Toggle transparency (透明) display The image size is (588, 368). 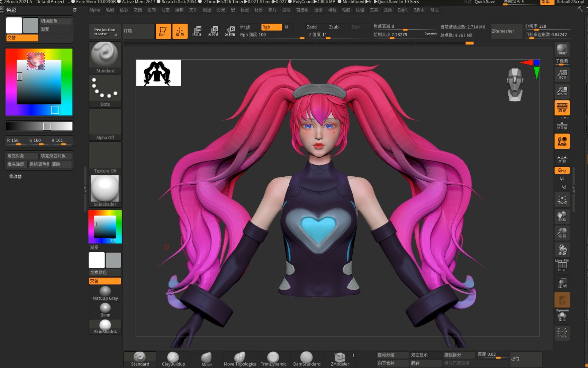point(562,283)
